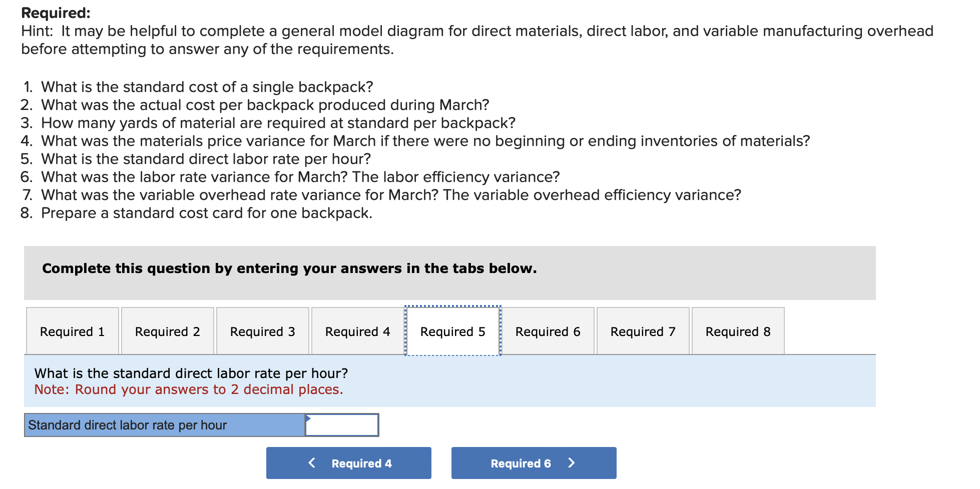This screenshot has height=489, width=980.
Task: Click inside the standard direct labor rate input field
Action: (343, 425)
